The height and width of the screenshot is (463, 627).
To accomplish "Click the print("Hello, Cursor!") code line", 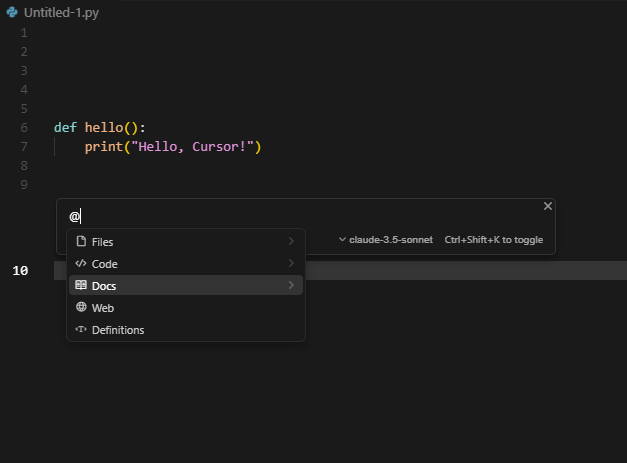I will (x=172, y=147).
